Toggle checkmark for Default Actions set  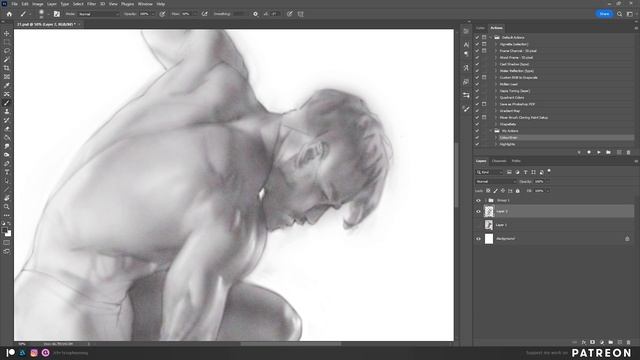(x=477, y=38)
